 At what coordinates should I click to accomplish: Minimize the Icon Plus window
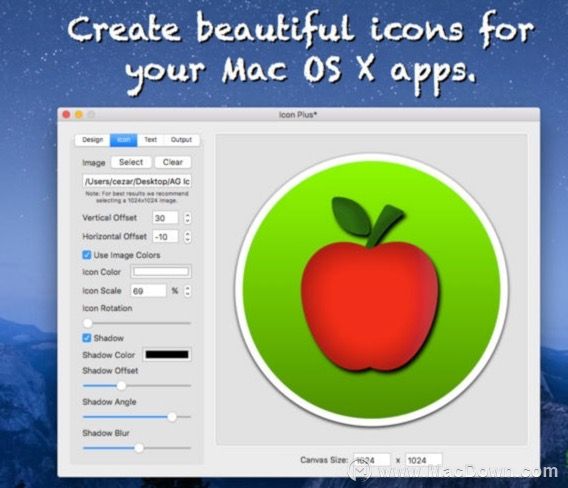[79, 114]
